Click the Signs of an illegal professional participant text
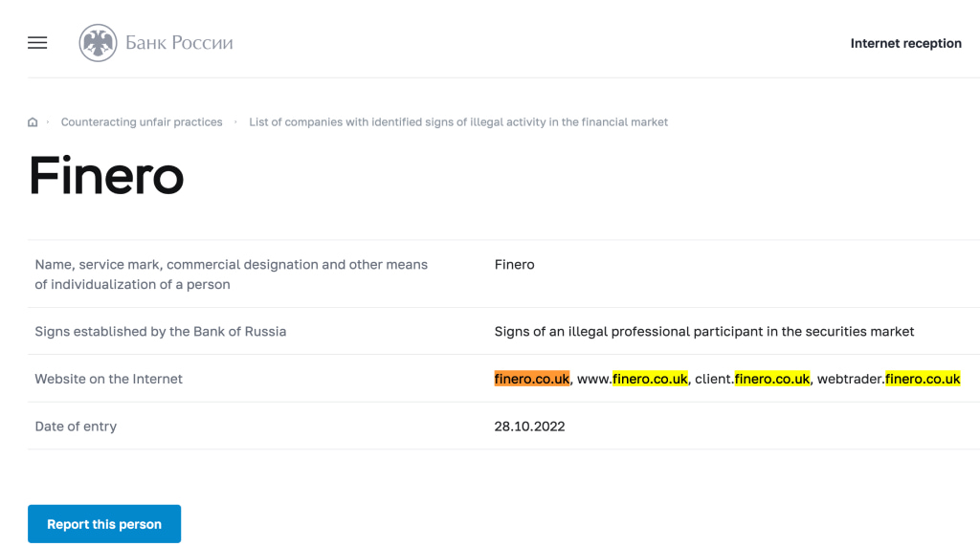980x547 pixels. 704,332
